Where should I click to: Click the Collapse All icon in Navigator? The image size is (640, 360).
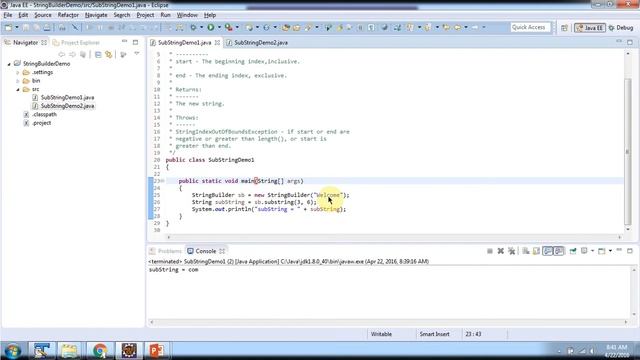pos(98,54)
